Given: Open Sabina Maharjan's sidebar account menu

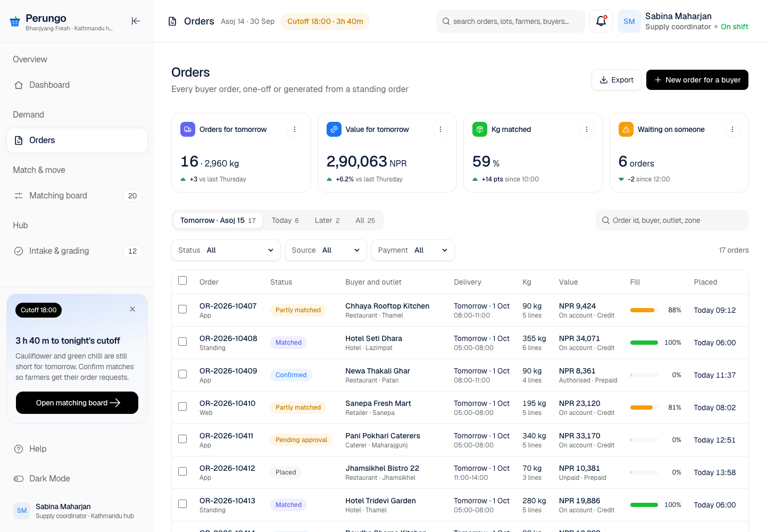Looking at the screenshot, I should click(x=77, y=511).
